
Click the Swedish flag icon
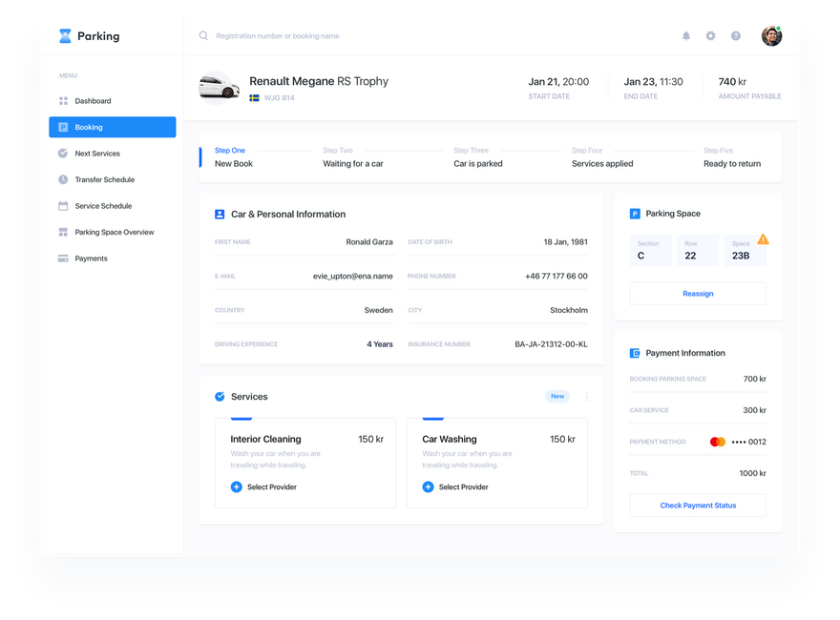tap(255, 98)
